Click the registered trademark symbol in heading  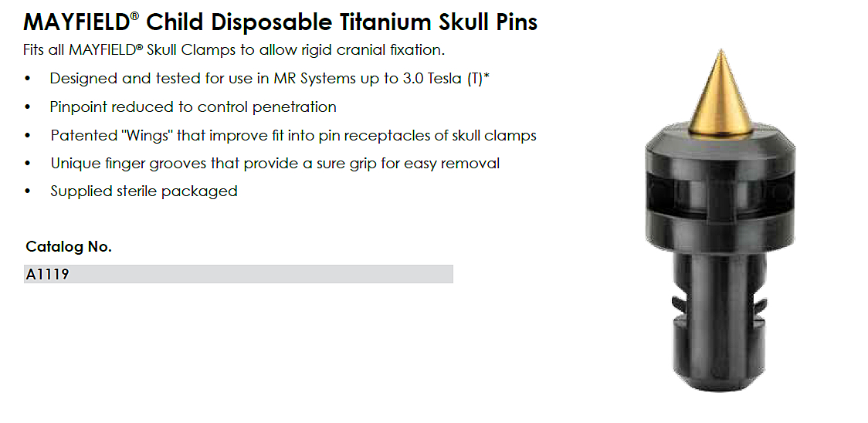[134, 15]
